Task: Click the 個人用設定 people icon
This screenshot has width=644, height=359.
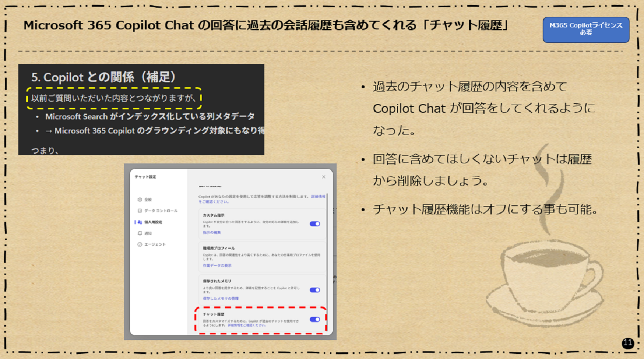Action: pos(140,221)
